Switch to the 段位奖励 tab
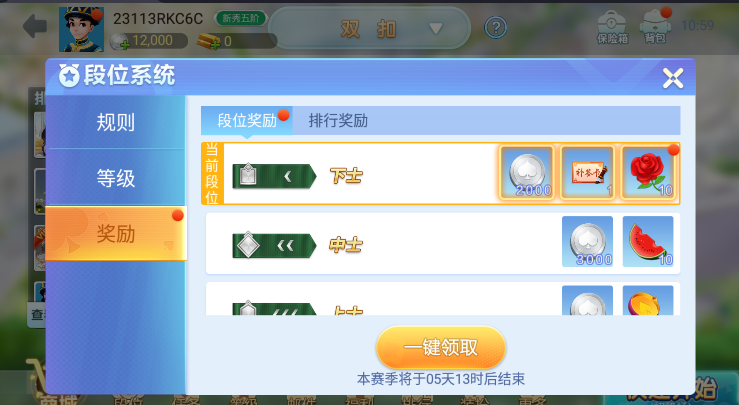Image resolution: width=739 pixels, height=405 pixels. [247, 121]
